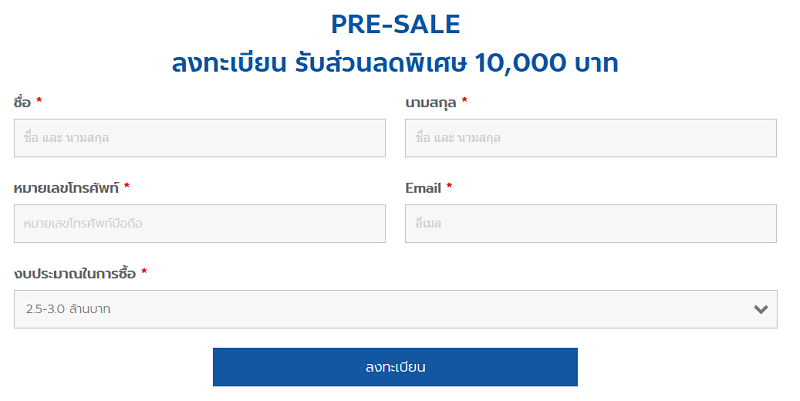Click the ชื่อ field label

22,102
